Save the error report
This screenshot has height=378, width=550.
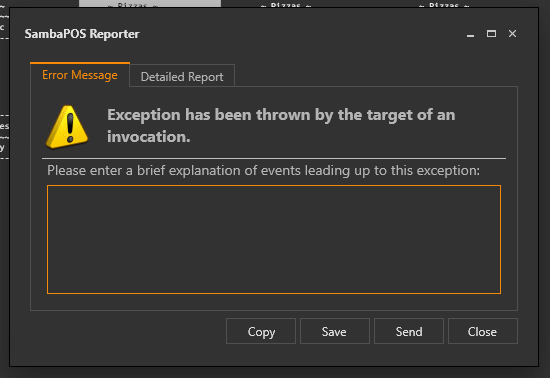335,331
